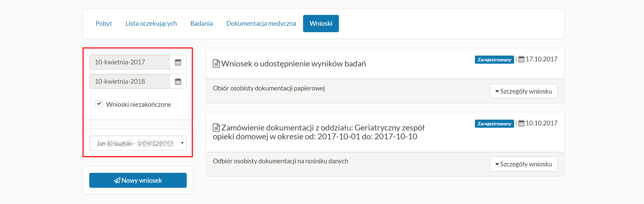Click text Odbiór osobisty dokumentacji na nośniku danych
Image resolution: width=644 pixels, height=204 pixels.
click(x=280, y=161)
